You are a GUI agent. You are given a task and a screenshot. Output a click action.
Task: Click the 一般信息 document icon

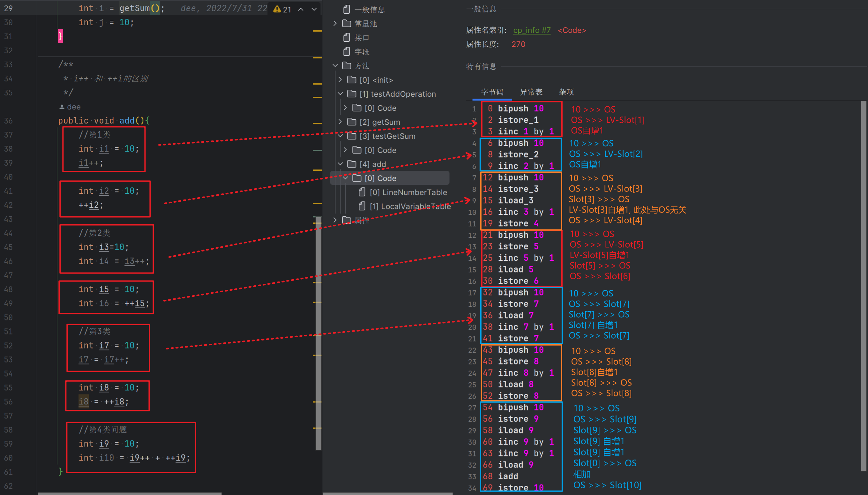pyautogui.click(x=347, y=9)
